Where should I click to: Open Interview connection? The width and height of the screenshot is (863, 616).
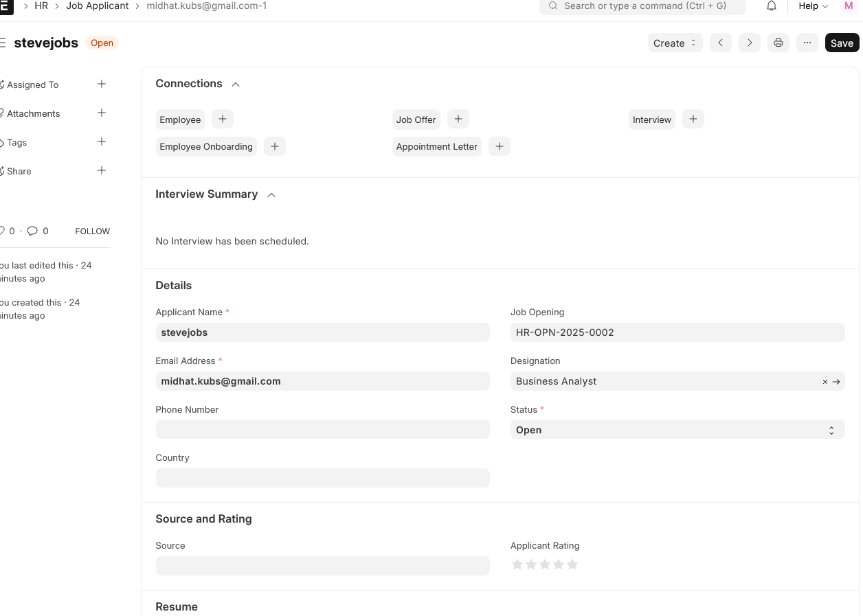[x=652, y=119]
